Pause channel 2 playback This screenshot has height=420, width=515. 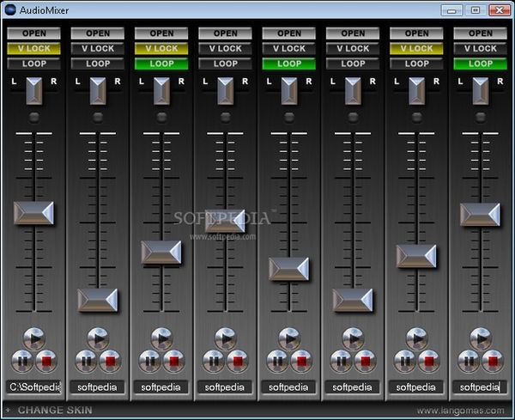pyautogui.click(x=86, y=362)
